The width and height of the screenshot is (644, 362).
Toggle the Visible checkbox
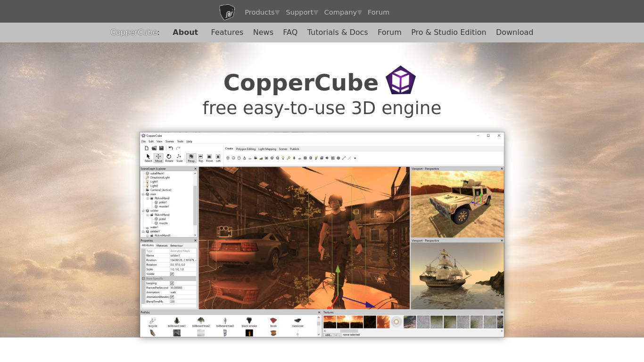pyautogui.click(x=172, y=274)
